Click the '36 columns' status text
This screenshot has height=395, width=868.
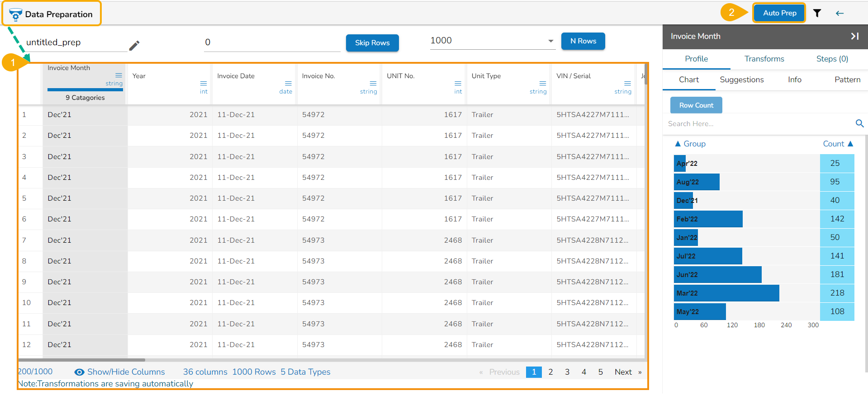pos(205,372)
